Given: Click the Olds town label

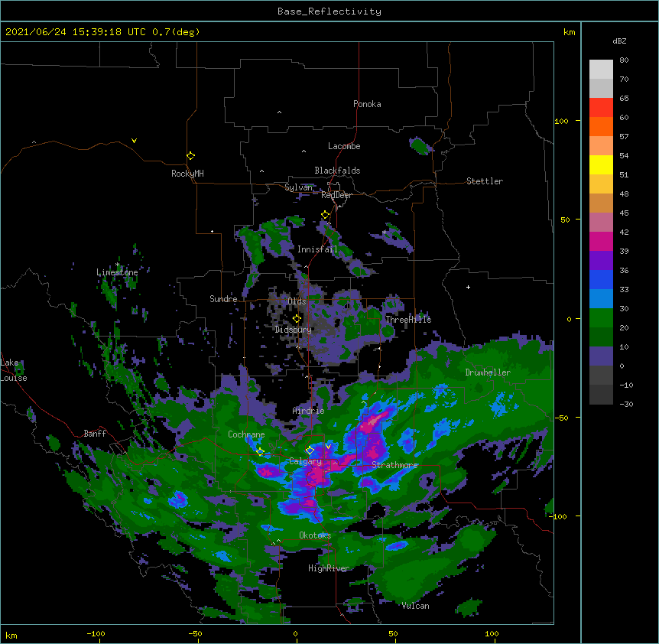Looking at the screenshot, I should (297, 301).
